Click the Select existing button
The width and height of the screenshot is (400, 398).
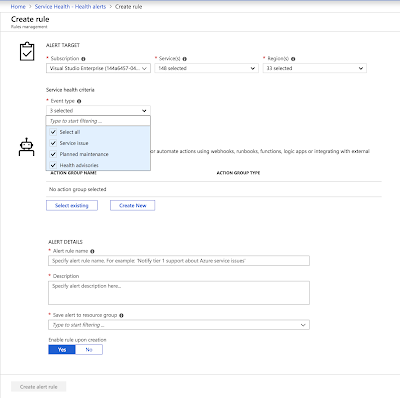(72, 206)
